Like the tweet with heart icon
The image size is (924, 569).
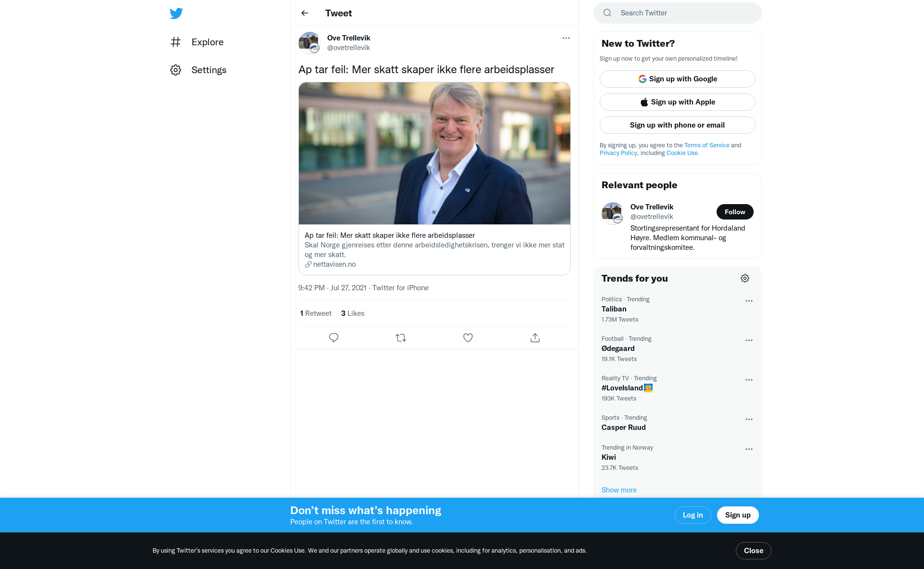468,338
